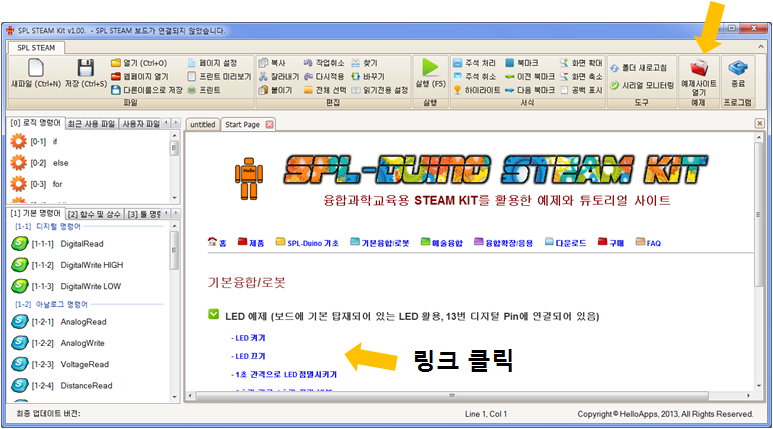Open the [2] 함수 및 상수 tab
The width and height of the screenshot is (773, 429).
click(94, 214)
